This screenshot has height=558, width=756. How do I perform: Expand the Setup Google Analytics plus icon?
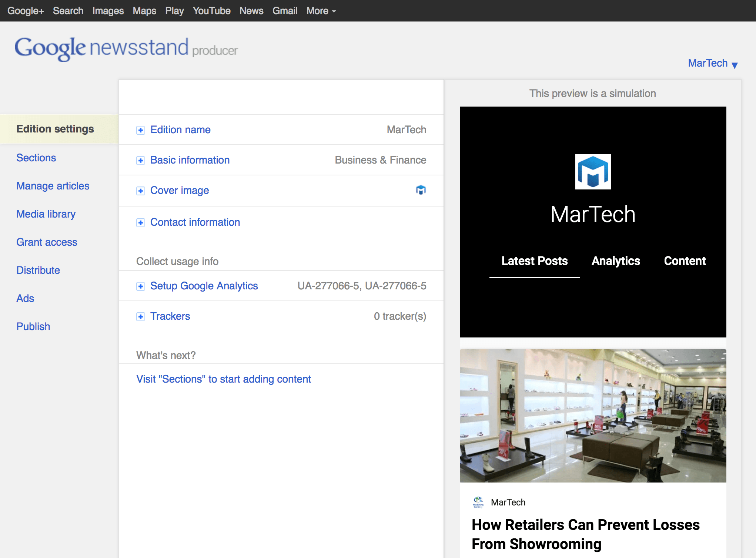click(141, 286)
